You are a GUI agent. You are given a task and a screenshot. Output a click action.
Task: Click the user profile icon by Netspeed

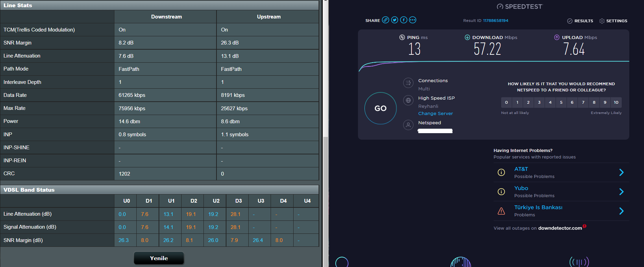click(x=408, y=125)
